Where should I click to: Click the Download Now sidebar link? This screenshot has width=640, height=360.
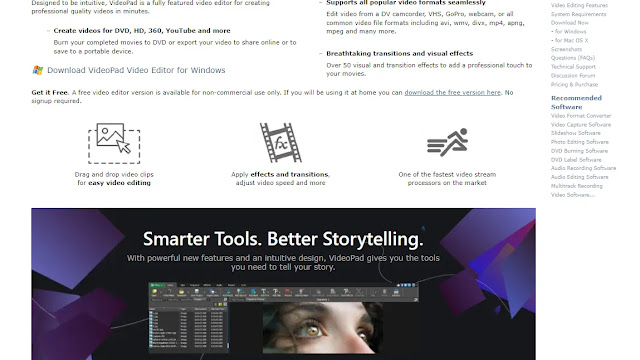(x=569, y=23)
